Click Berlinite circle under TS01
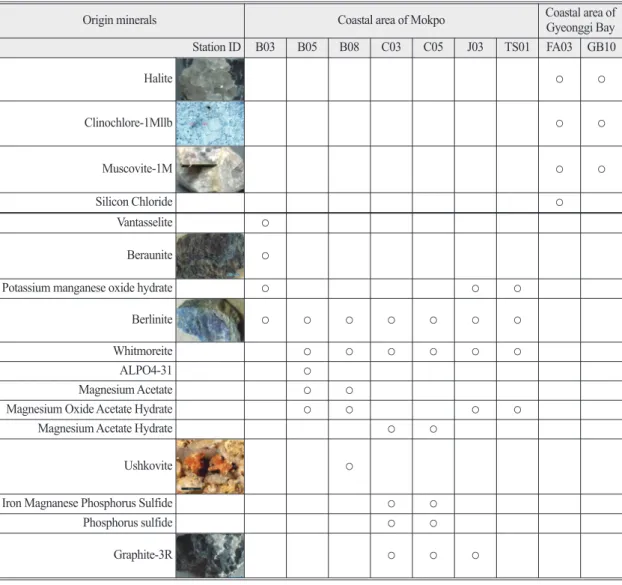622x585 pixels. pyautogui.click(x=517, y=320)
